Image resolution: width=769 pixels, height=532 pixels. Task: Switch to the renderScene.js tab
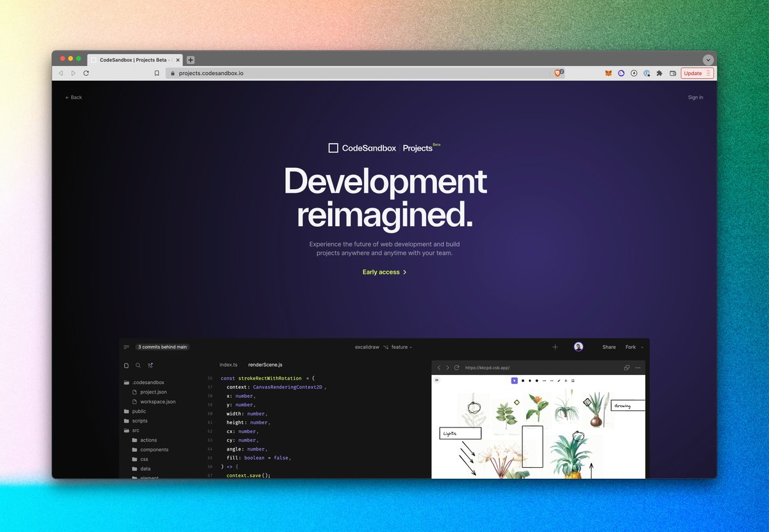pyautogui.click(x=265, y=365)
